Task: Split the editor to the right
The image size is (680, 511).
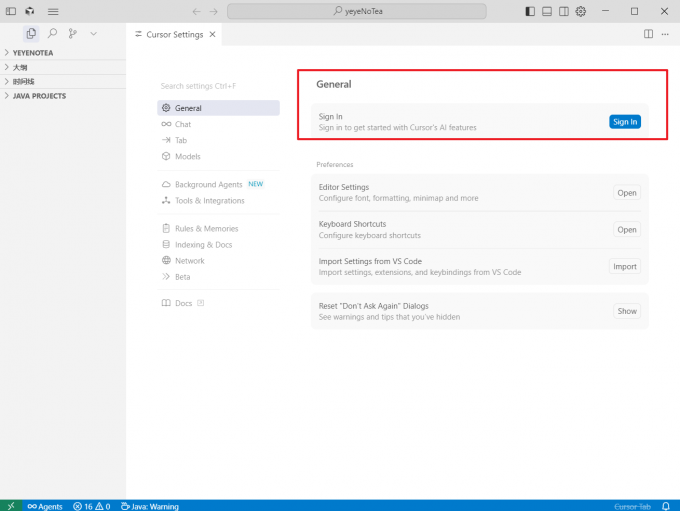Action: 649,33
